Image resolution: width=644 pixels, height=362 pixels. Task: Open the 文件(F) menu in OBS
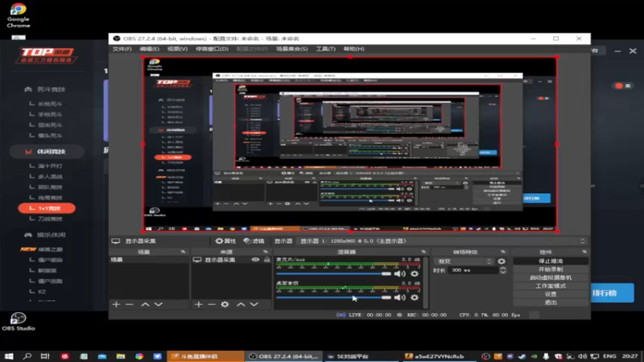tap(122, 49)
